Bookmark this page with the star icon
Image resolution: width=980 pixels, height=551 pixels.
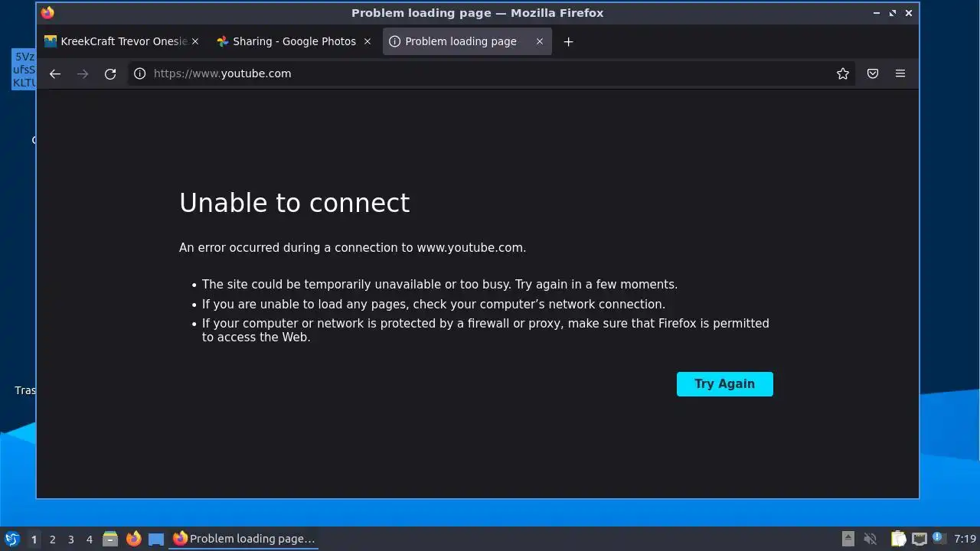point(843,73)
